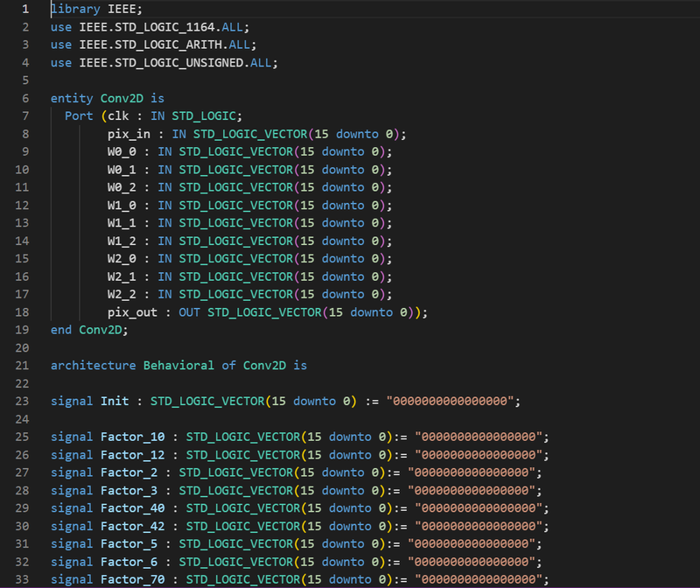Click 'pix_out' output port name
This screenshot has height=588, width=700.
(x=132, y=312)
